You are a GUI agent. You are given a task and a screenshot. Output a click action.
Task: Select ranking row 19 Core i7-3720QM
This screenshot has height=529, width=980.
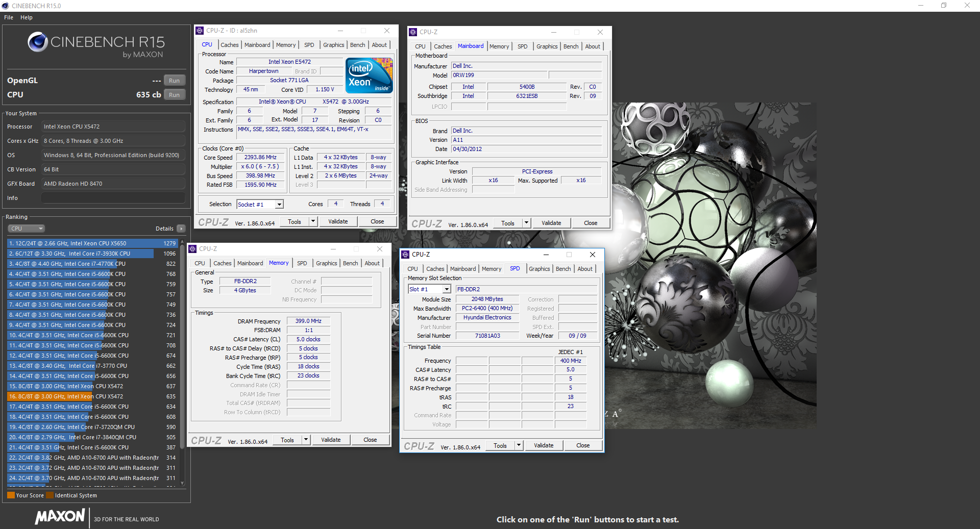tap(92, 427)
